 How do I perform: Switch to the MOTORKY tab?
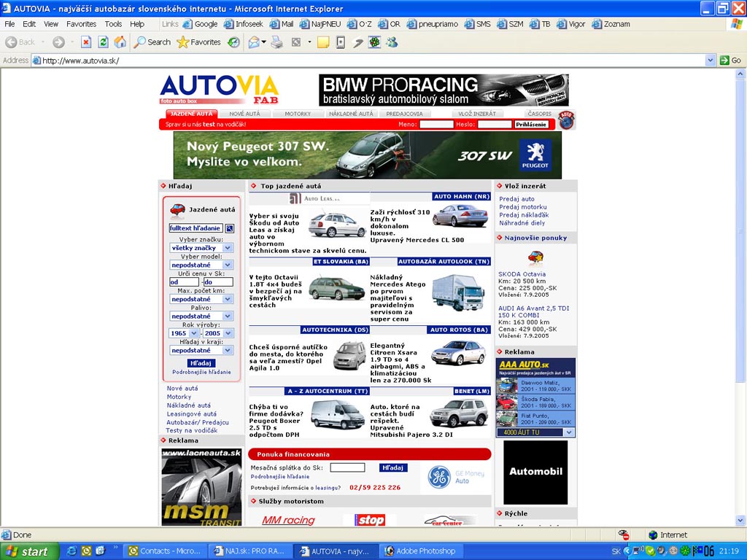tap(298, 114)
